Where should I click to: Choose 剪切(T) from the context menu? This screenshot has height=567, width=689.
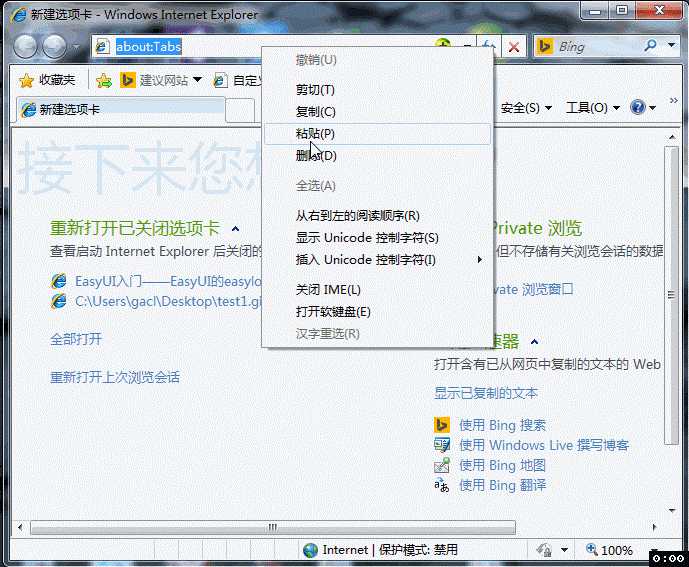pyautogui.click(x=378, y=90)
